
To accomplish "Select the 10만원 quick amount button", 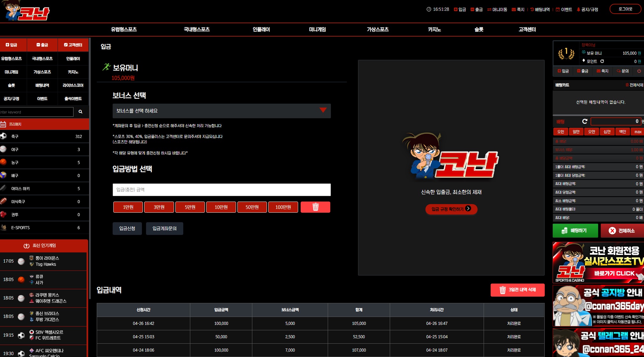I will (221, 207).
